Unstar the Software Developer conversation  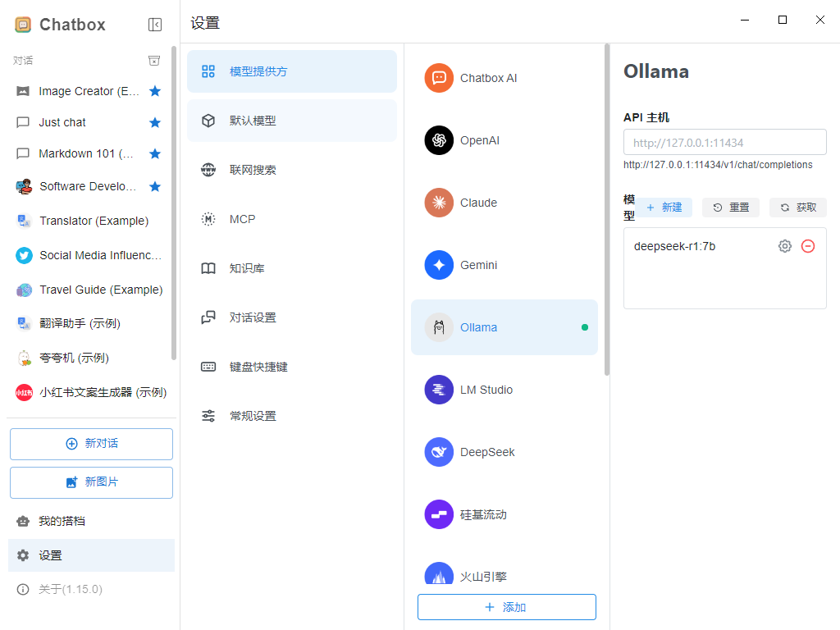coord(155,186)
